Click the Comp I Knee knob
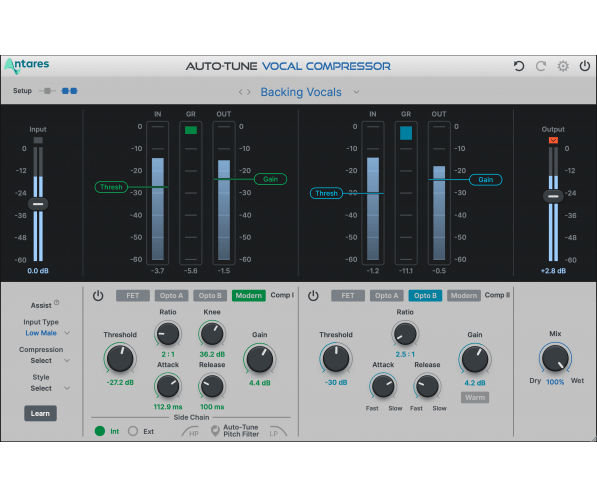Screen dimensions: 597x497 tap(212, 334)
